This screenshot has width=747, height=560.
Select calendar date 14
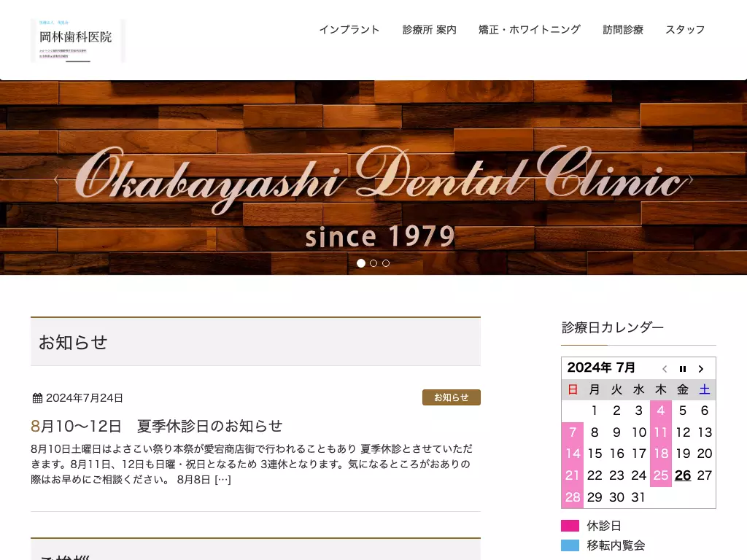tap(573, 454)
